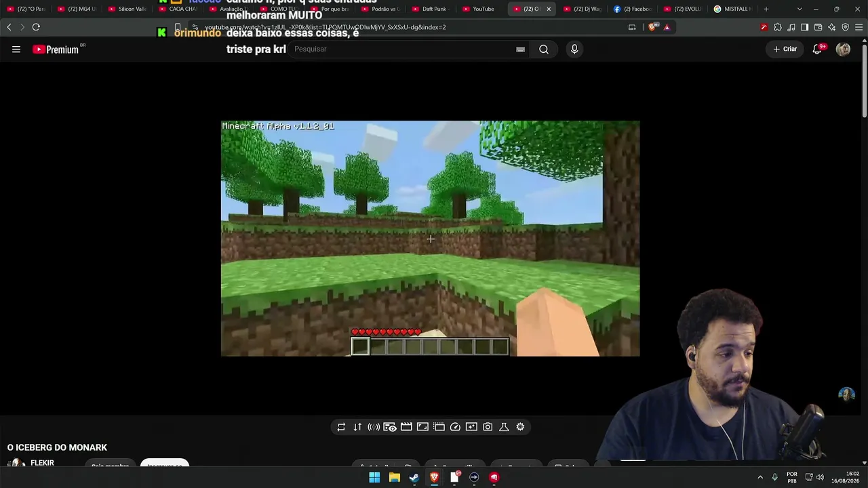This screenshot has height=488, width=868.
Task: Open the FLEKIR channel link
Action: tap(42, 463)
